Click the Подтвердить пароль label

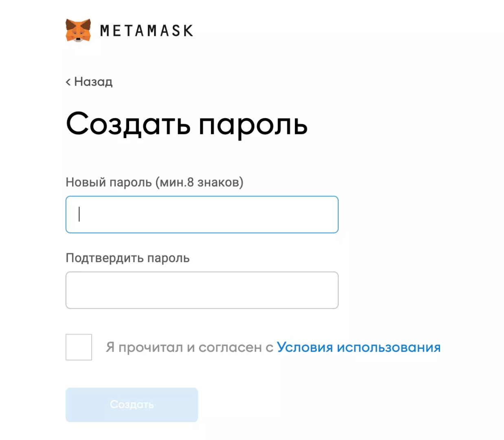(x=128, y=258)
